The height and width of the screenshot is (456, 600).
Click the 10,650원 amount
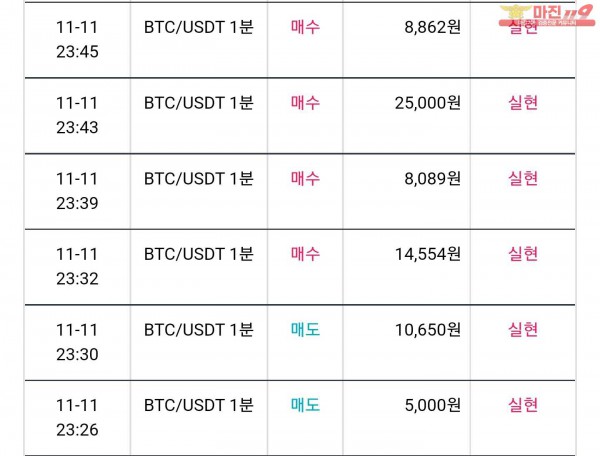click(427, 329)
